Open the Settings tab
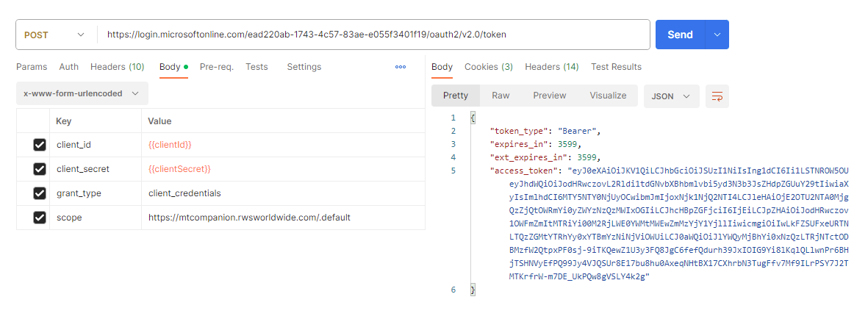 pos(304,67)
